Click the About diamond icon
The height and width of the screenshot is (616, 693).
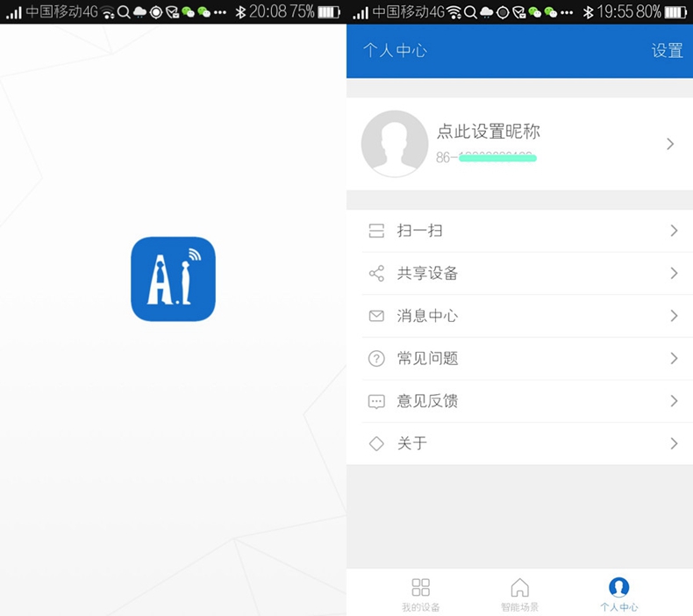pyautogui.click(x=376, y=444)
